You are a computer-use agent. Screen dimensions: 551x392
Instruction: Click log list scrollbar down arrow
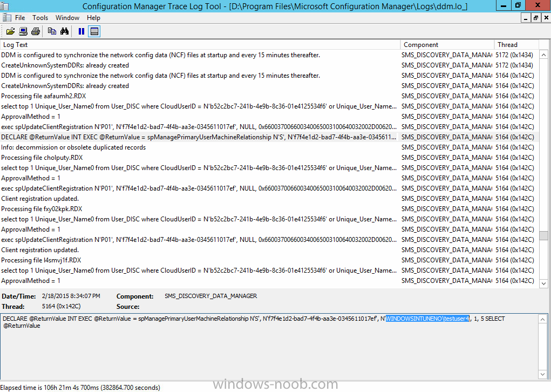coord(543,283)
